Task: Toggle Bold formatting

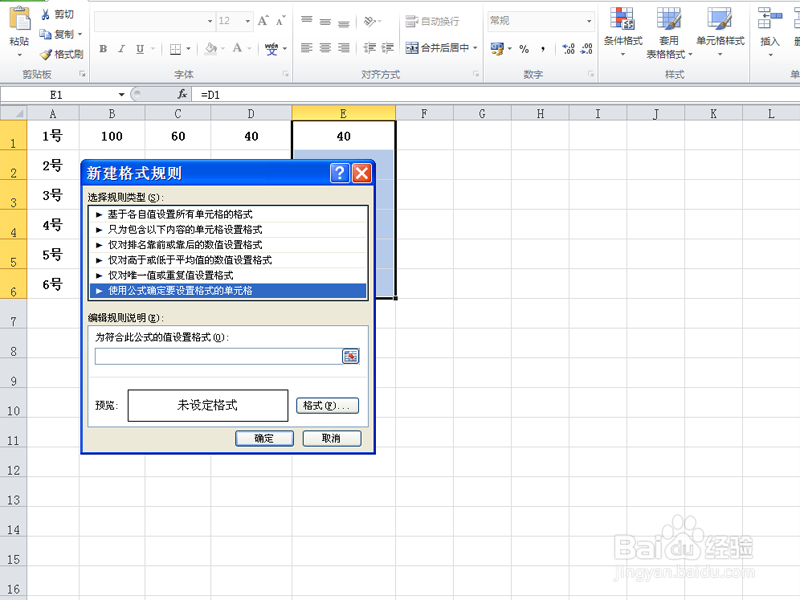Action: click(103, 49)
